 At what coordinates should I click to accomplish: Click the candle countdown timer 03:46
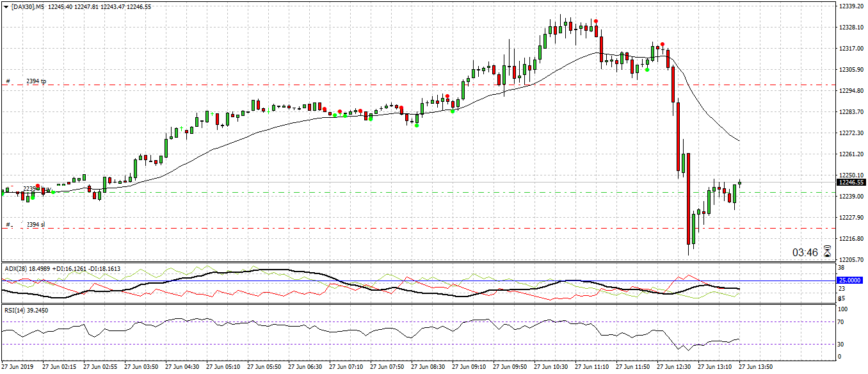pos(805,253)
